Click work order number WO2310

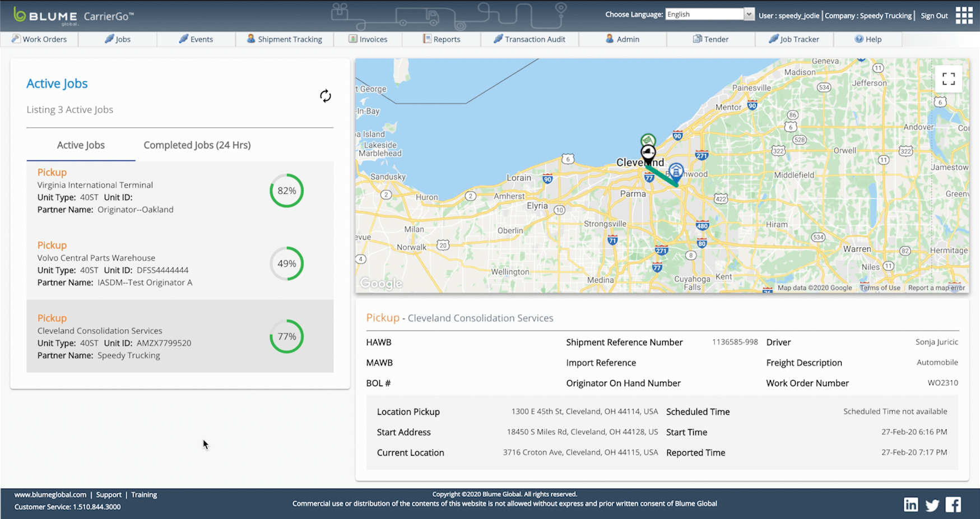tap(942, 383)
